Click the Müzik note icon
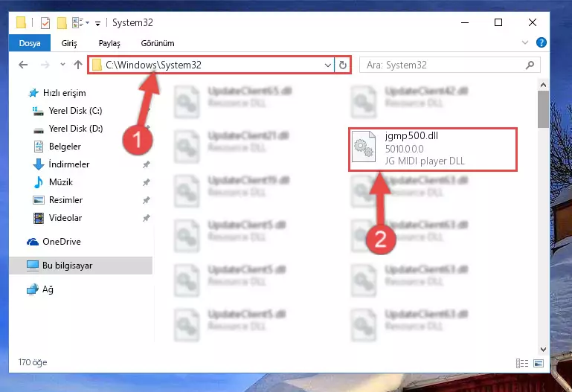The width and height of the screenshot is (572, 392). click(x=38, y=182)
